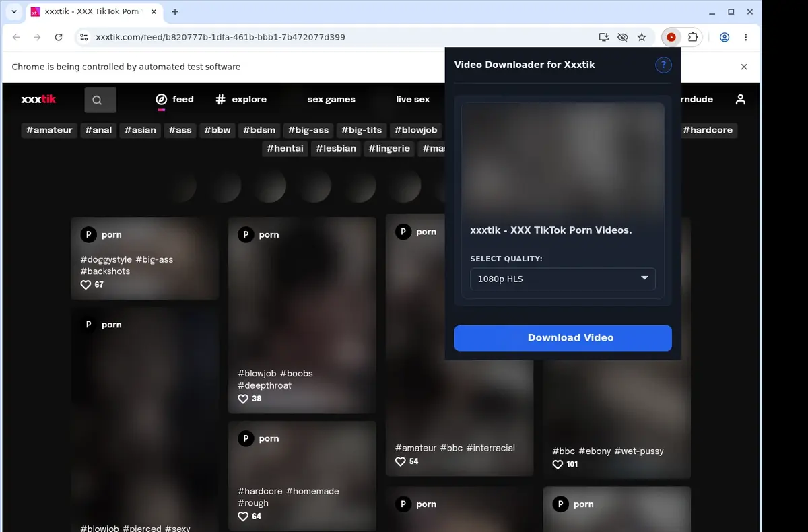Open the sex games navigation item
The width and height of the screenshot is (808, 532).
(331, 99)
